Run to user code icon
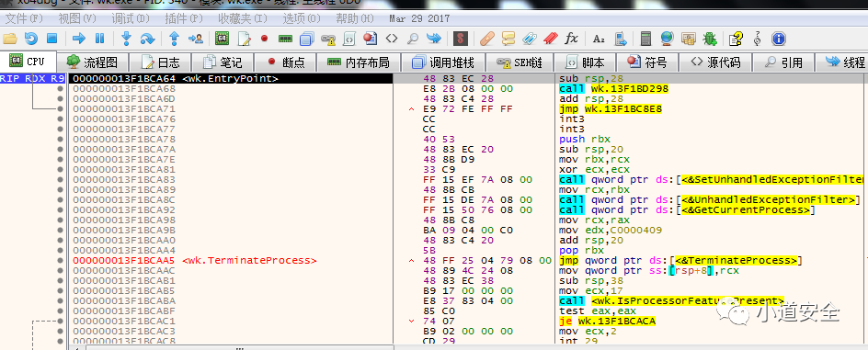Image resolution: width=868 pixels, height=350 pixels. tap(196, 39)
